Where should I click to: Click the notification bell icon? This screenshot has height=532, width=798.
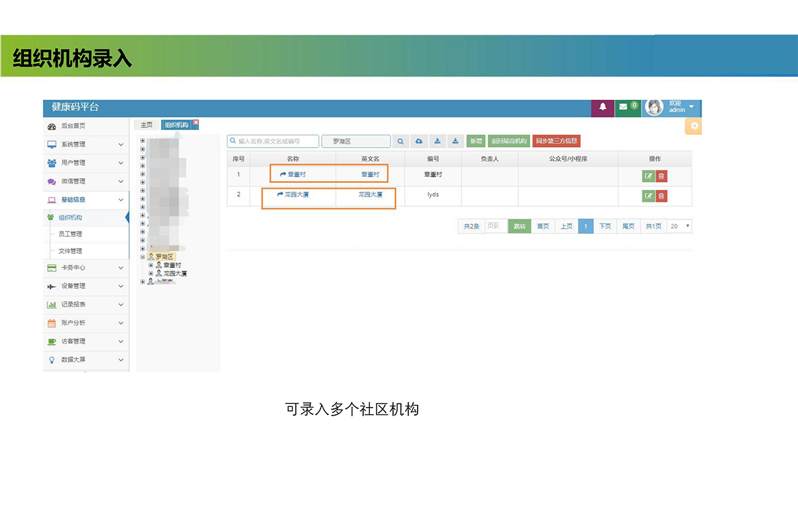(602, 107)
